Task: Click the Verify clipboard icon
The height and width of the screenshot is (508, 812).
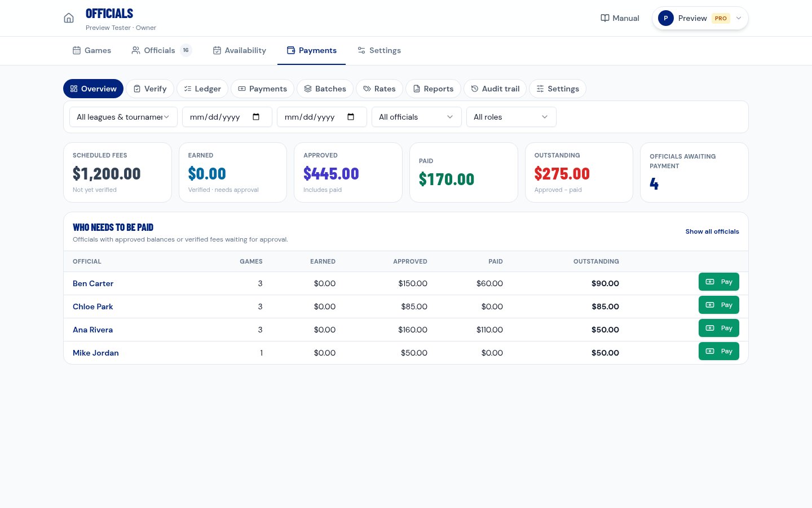Action: pyautogui.click(x=137, y=89)
